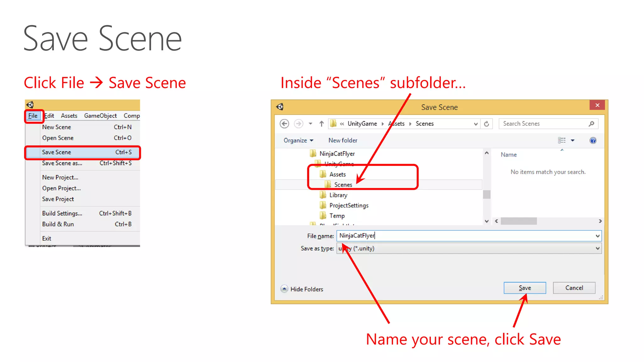Click the Cancel button
Viewport: 644px width, 362px height.
click(x=574, y=288)
